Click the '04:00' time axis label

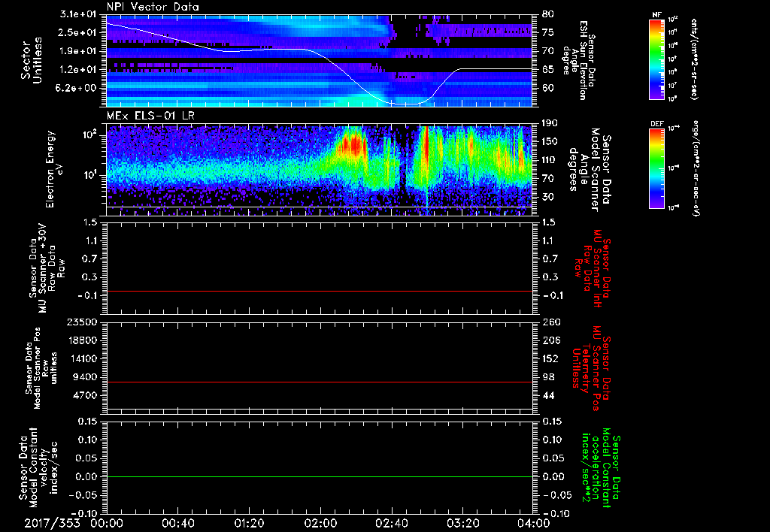[x=533, y=523]
